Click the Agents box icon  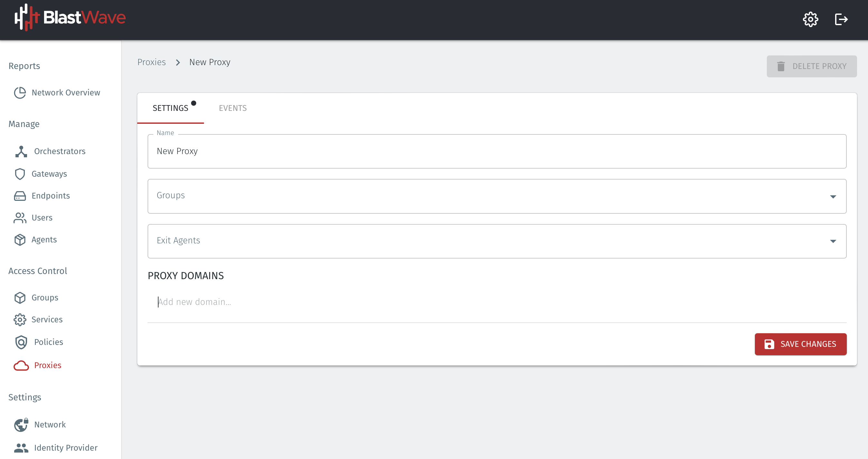point(20,239)
